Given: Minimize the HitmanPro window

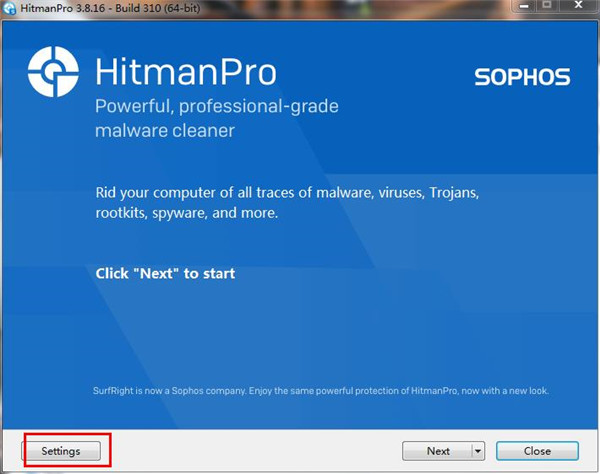Looking at the screenshot, I should (524, 6).
